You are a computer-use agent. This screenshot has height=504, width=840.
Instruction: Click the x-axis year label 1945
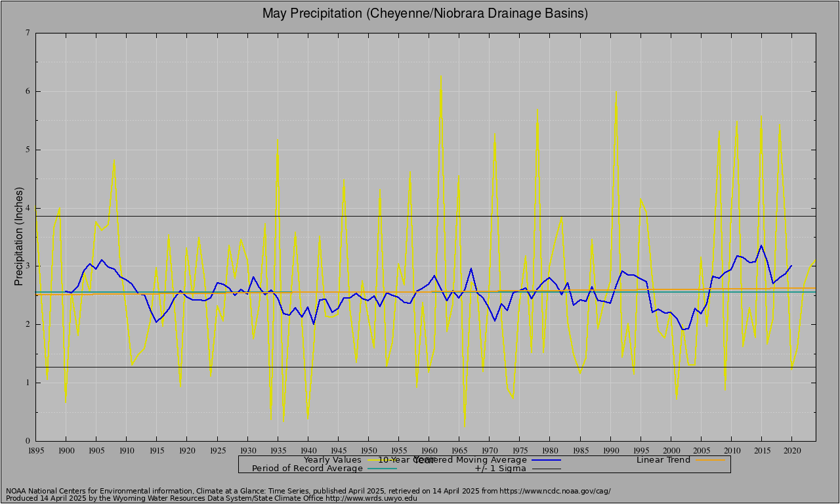[338, 450]
